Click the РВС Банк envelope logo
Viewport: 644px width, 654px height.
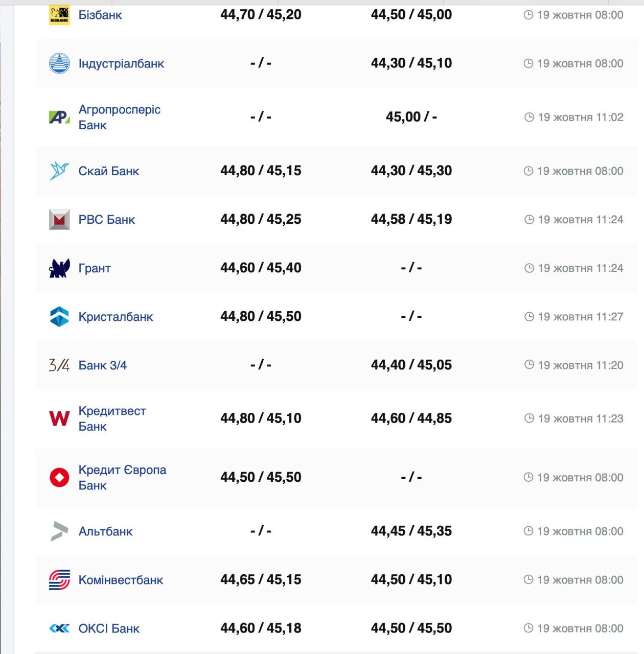(x=59, y=219)
